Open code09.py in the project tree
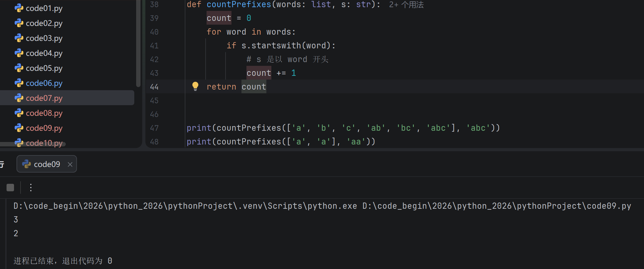The image size is (644, 269). [44, 128]
